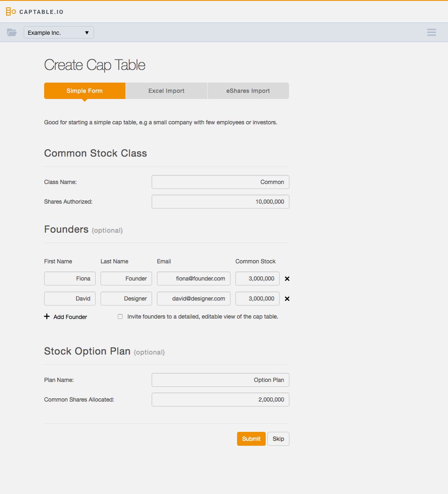The image size is (448, 494).
Task: Remove founder David with the X icon
Action: tap(287, 299)
